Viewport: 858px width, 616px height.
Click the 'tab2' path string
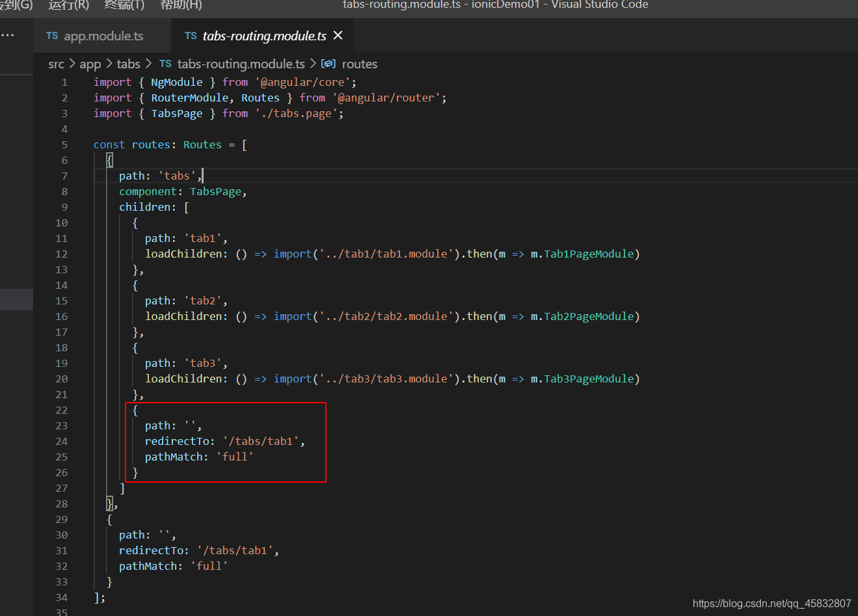[x=203, y=301]
